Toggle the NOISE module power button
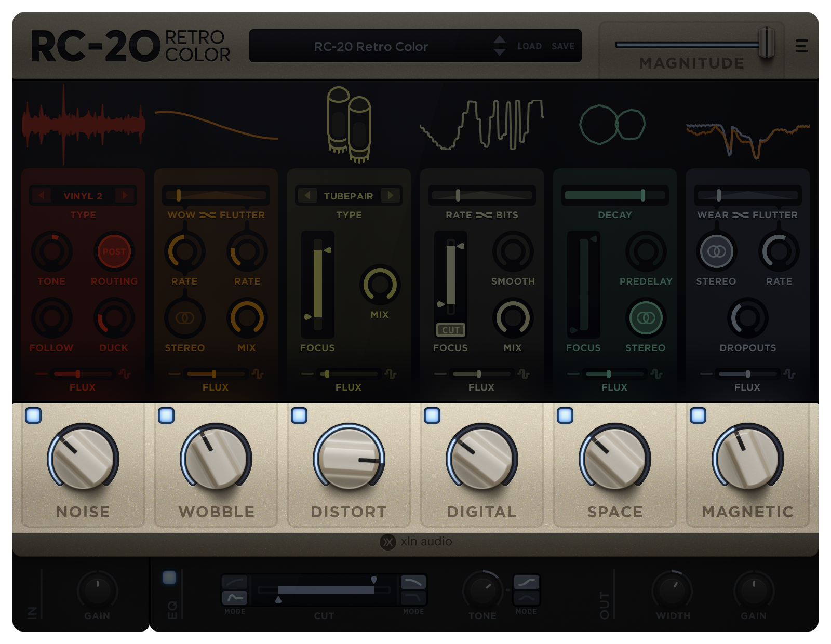This screenshot has height=644, width=831. click(x=33, y=415)
